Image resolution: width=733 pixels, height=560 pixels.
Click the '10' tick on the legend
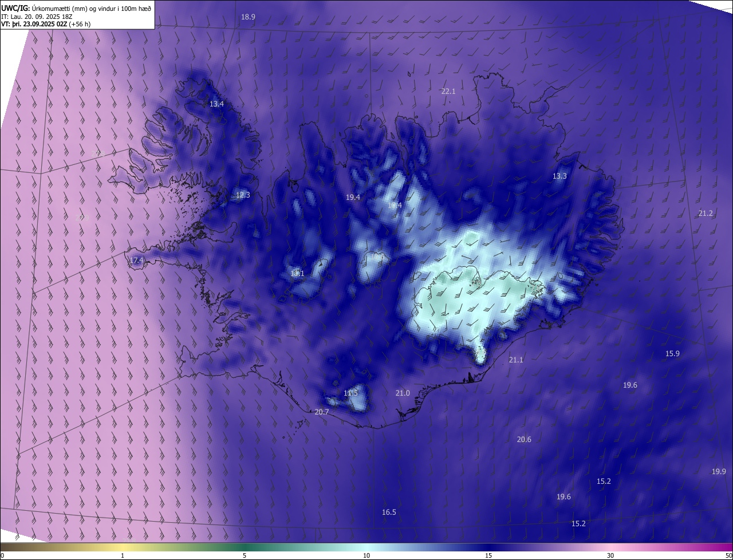(x=366, y=556)
